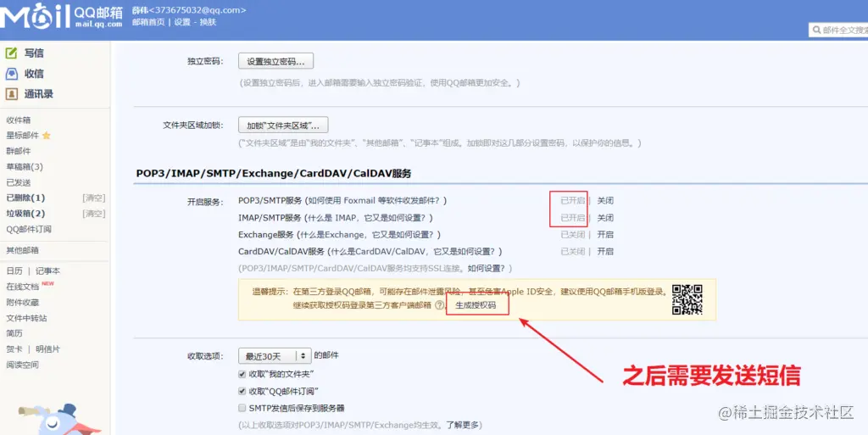The width and height of the screenshot is (868, 435).
Task: Click the 加锁"文件夹区域"... button
Action: pyautogui.click(x=283, y=125)
